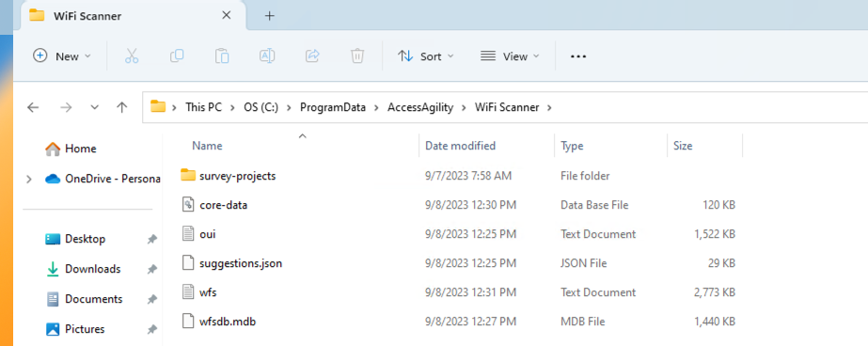This screenshot has width=868, height=346.
Task: Open Downloads in the sidebar
Action: [x=92, y=269]
